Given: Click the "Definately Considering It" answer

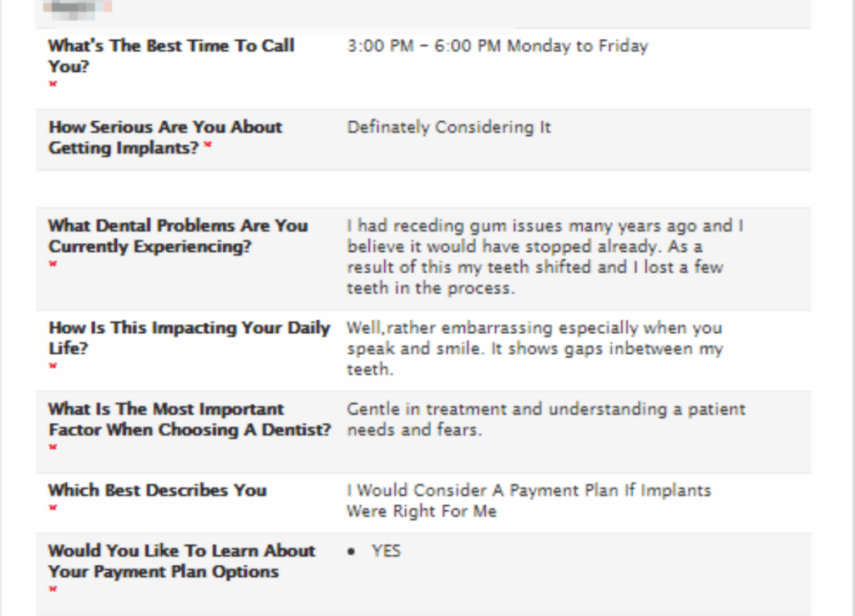Looking at the screenshot, I should coord(448,128).
